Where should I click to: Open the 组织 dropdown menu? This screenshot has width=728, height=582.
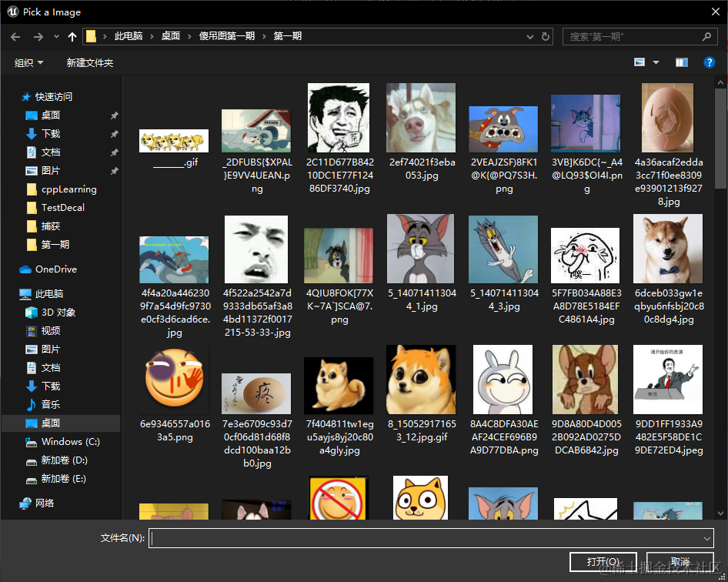pyautogui.click(x=28, y=62)
